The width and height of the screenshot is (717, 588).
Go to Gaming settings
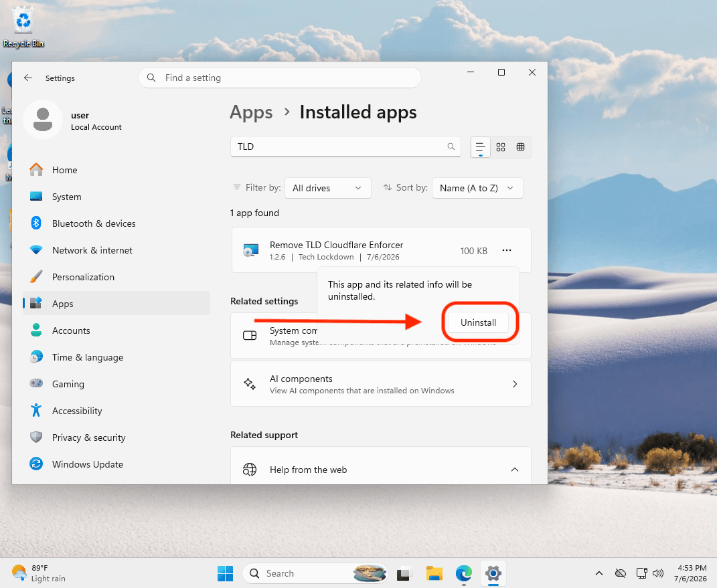[x=116, y=384]
